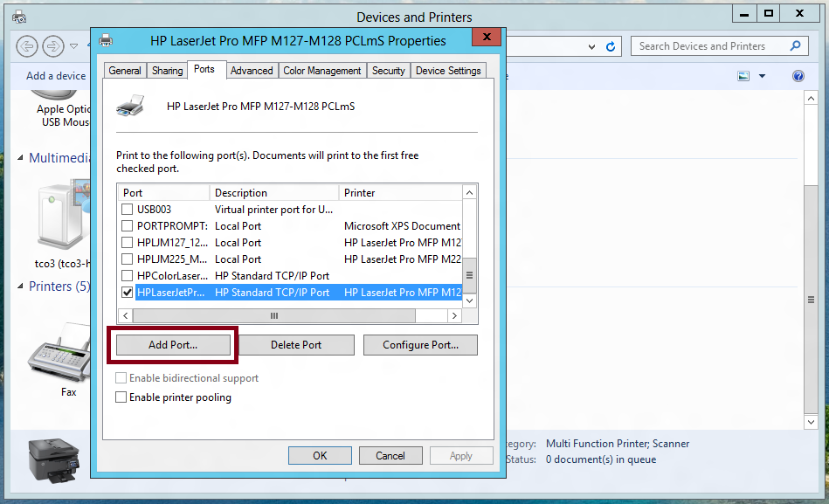Click the Description column header
829x504 pixels.
pos(274,192)
